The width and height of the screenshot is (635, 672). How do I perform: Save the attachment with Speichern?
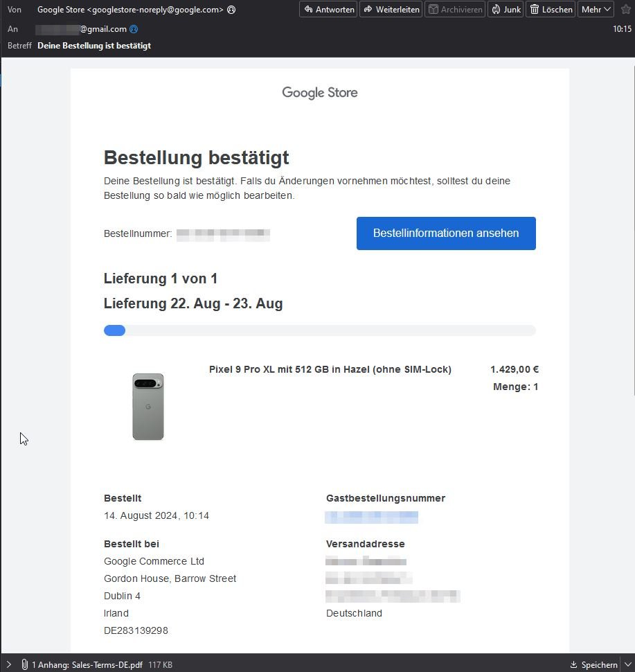(x=593, y=664)
